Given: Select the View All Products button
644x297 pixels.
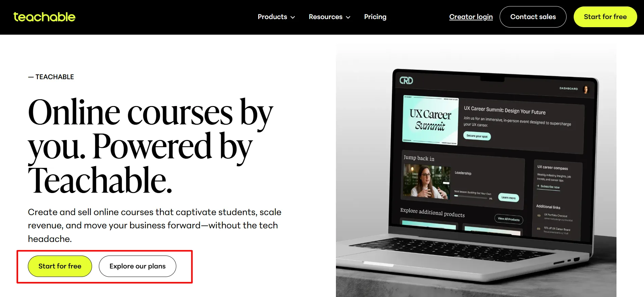Looking at the screenshot, I should tap(508, 219).
